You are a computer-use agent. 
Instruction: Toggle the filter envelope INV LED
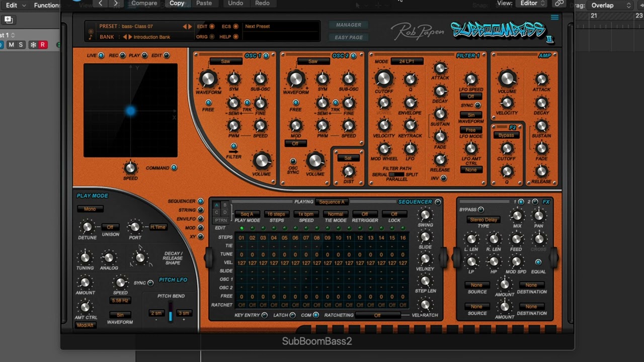[x=443, y=178]
